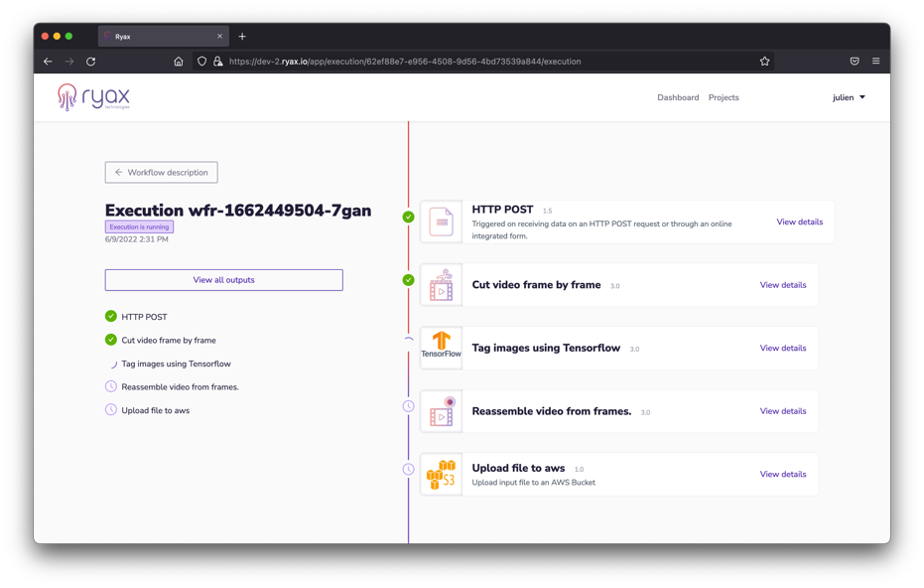View details of Upload file to aws
Screen dimensions: 924x588
pos(782,475)
